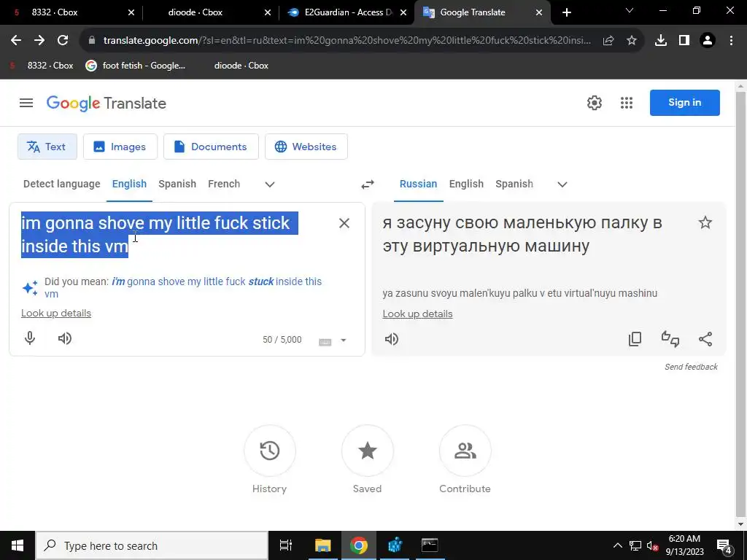Listen to the source text
The height and width of the screenshot is (560, 747).
click(65, 338)
